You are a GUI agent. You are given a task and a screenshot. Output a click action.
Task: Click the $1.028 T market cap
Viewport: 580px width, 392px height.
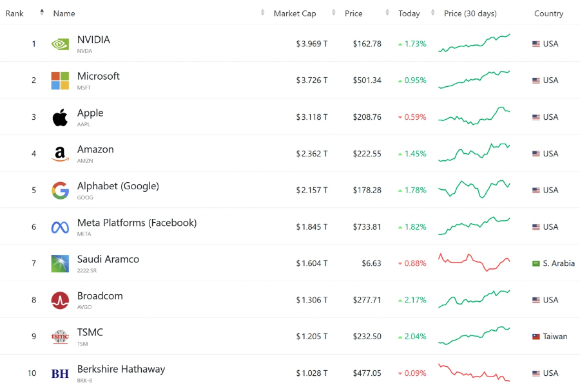312,373
